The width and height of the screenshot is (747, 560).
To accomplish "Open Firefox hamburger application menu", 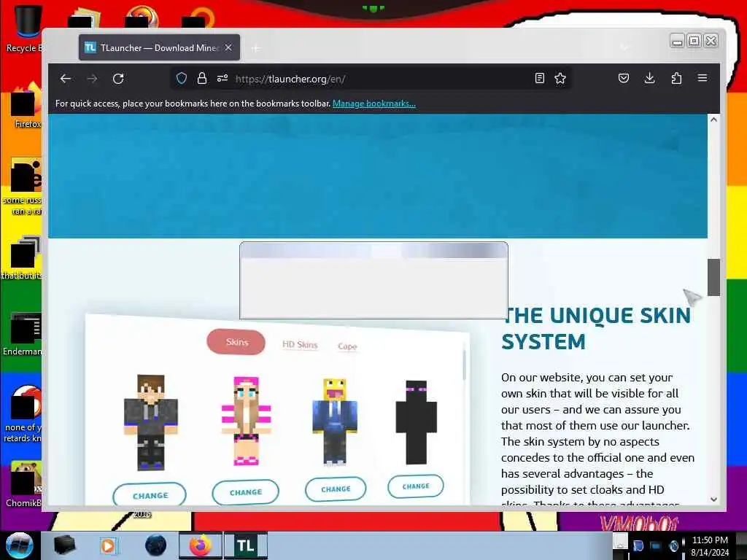I will [703, 78].
